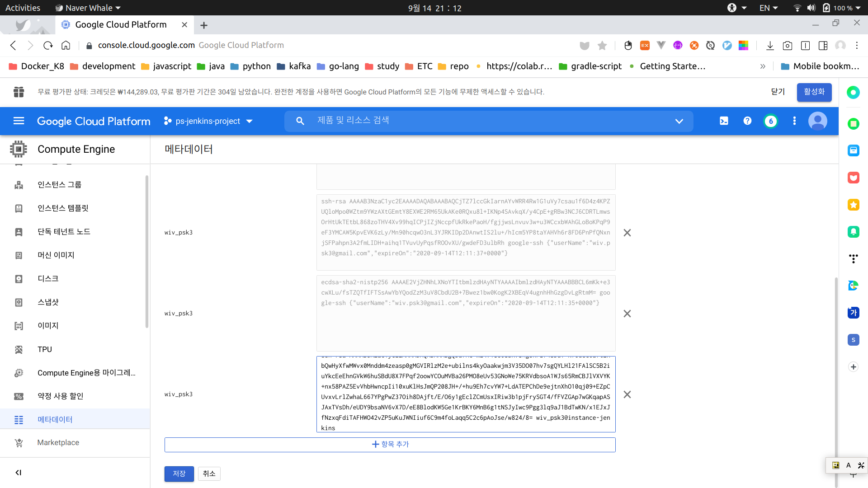Open 스냅샷 in the sidebar menu
Screen dimensions: 868x488
48,302
